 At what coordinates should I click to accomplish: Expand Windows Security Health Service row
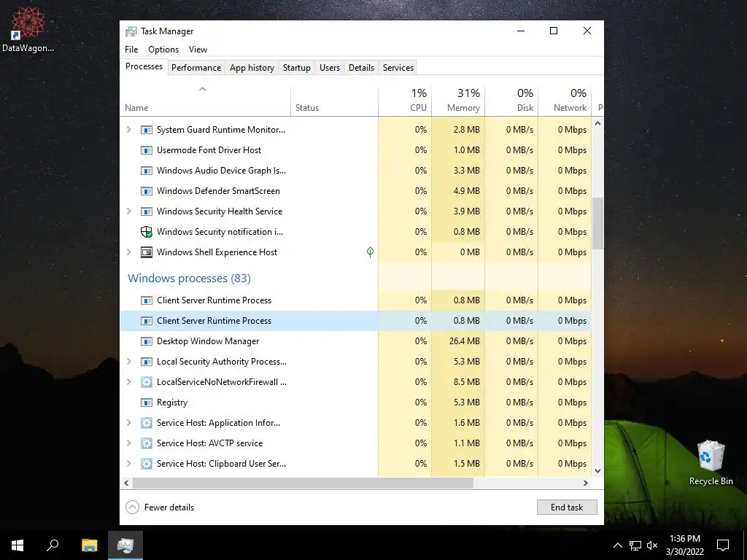tap(128, 211)
